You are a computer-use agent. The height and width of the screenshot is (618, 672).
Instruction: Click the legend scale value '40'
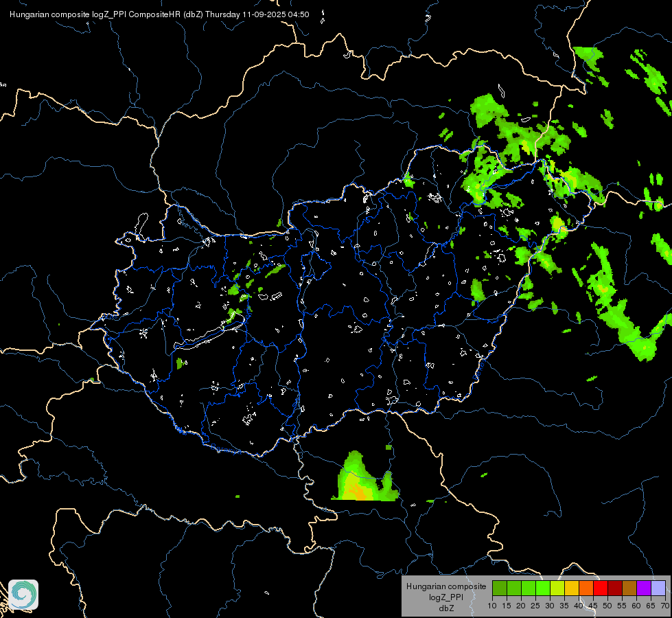pyautogui.click(x=579, y=606)
